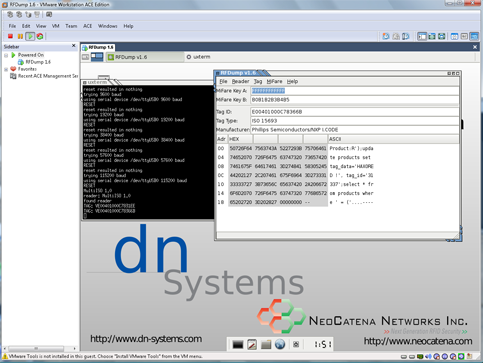The width and height of the screenshot is (483, 363).
Task: Open the VM menu in VMware
Action: tap(55, 26)
